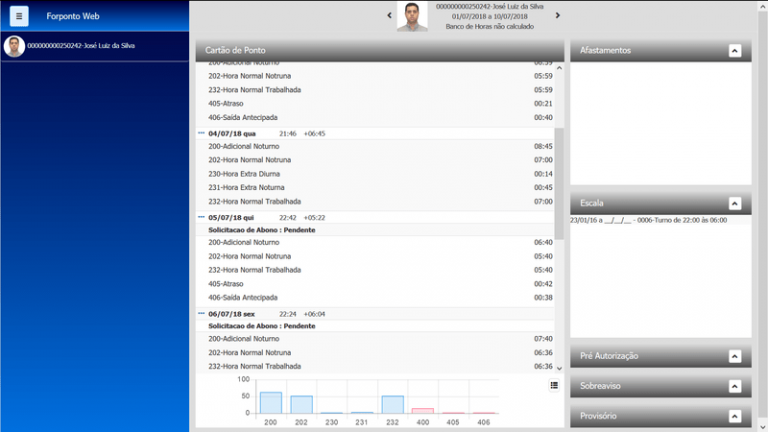
Task: Expand the Sobreaviso panel chevron
Action: click(735, 386)
